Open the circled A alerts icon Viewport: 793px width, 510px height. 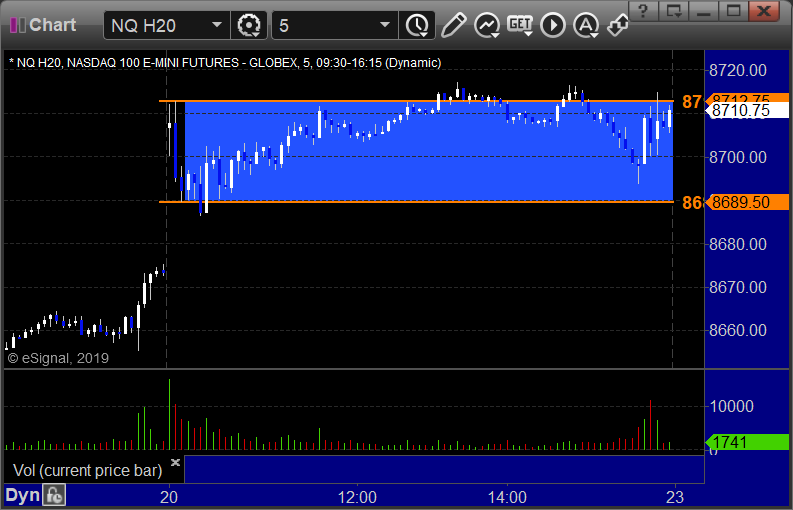[x=586, y=25]
